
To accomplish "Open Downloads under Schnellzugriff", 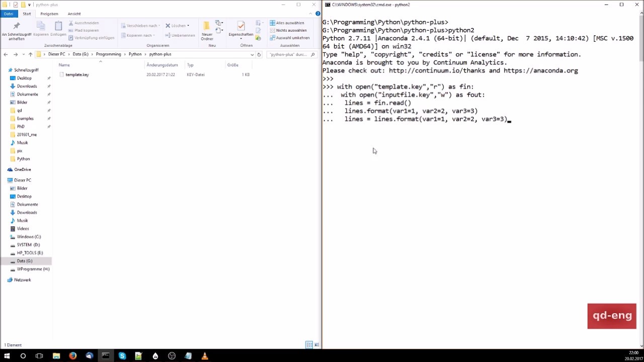I will point(27,86).
